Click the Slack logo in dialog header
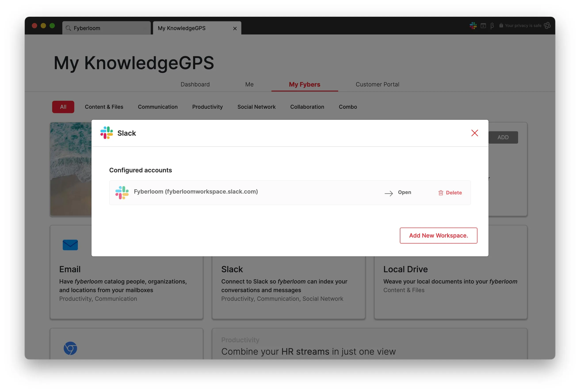 107,133
